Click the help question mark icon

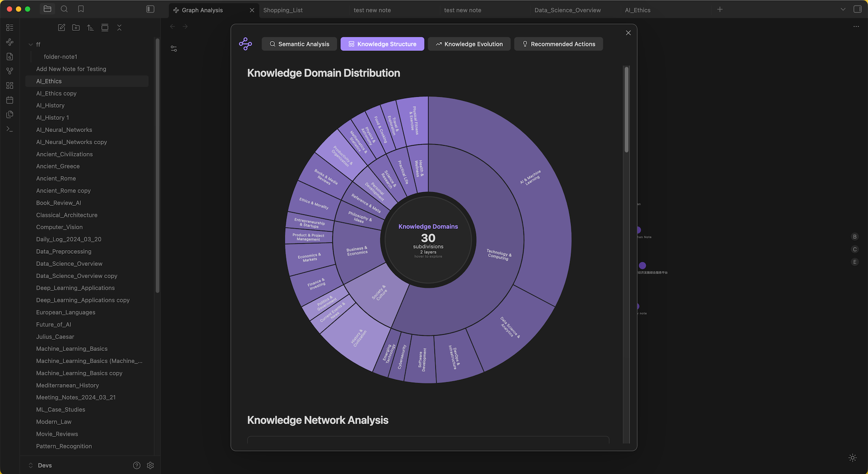[137, 465]
